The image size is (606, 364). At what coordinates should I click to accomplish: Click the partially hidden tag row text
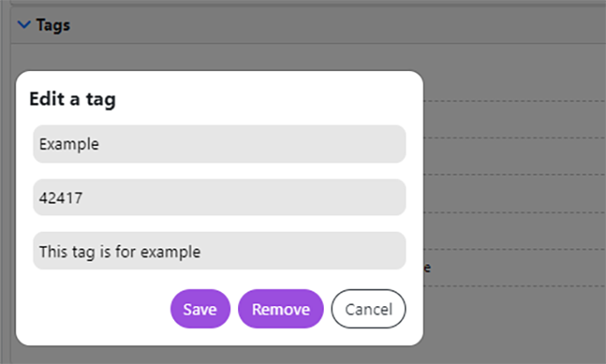(427, 268)
